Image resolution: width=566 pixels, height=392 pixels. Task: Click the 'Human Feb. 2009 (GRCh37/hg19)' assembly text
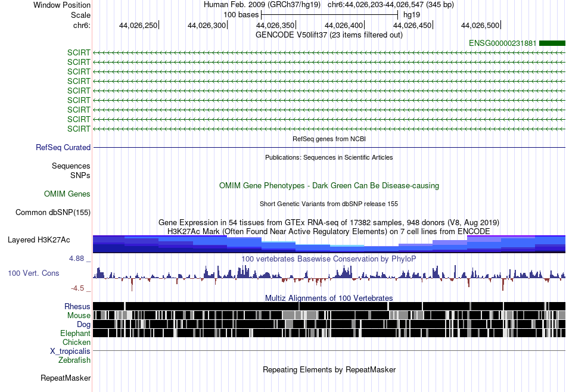(262, 5)
